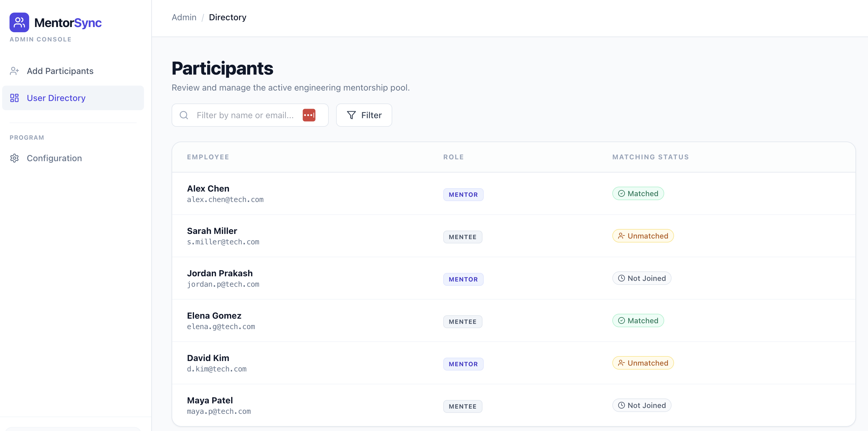The image size is (868, 431).
Task: Click the person icon on David Kim's Unmatched badge
Action: pos(621,363)
